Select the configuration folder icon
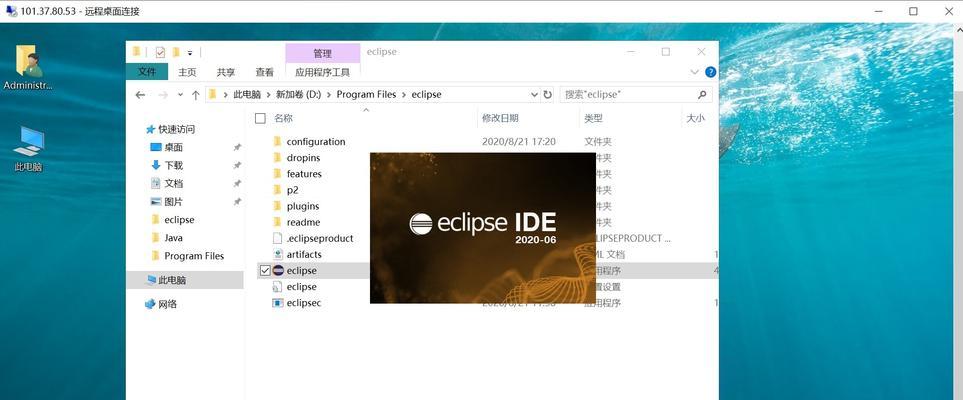 277,141
